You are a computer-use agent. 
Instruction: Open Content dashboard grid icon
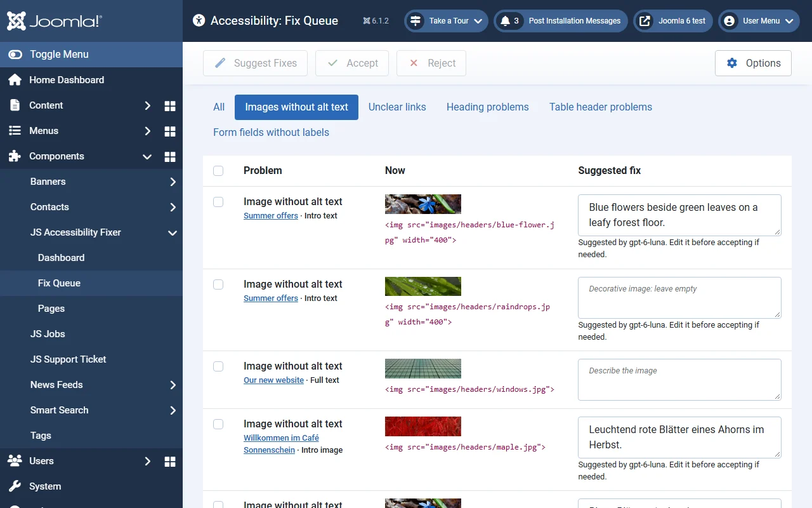(170, 105)
